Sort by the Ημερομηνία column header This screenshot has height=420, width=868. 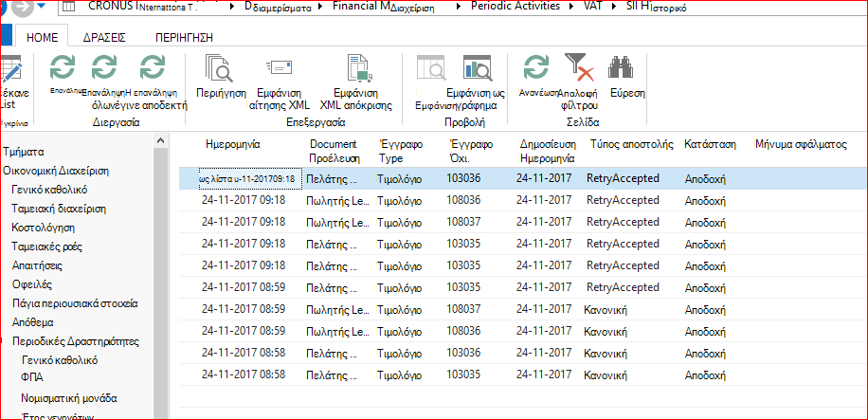pyautogui.click(x=232, y=145)
